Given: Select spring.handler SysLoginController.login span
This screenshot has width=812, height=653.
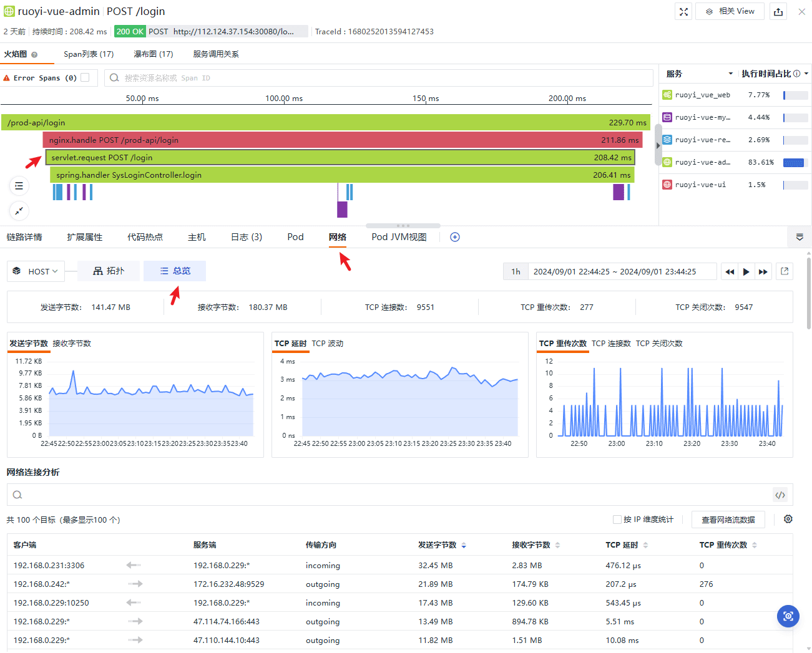Looking at the screenshot, I should (x=342, y=175).
